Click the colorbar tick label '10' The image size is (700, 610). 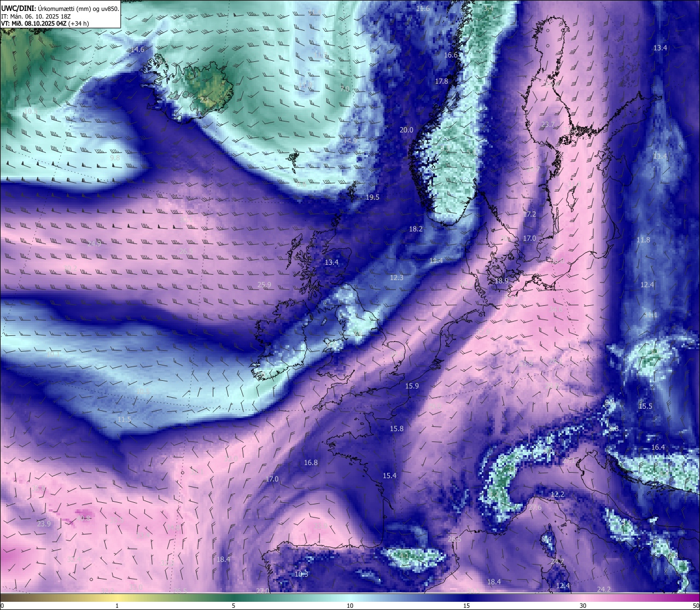(350, 606)
